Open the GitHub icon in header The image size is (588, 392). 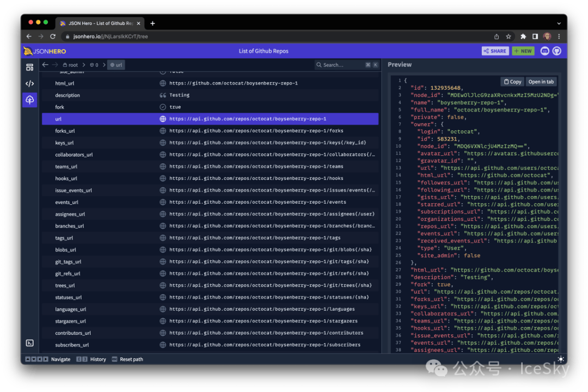pos(556,51)
